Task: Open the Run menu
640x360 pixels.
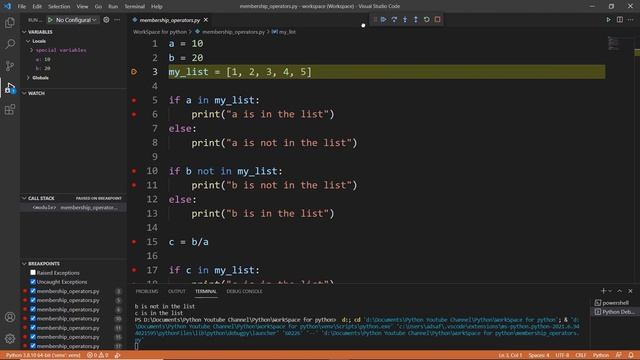Action: (x=113, y=7)
